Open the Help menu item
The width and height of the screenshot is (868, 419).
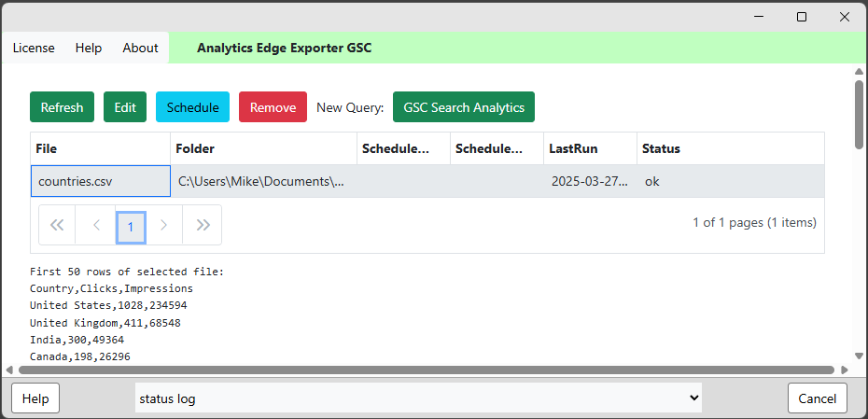pyautogui.click(x=89, y=49)
